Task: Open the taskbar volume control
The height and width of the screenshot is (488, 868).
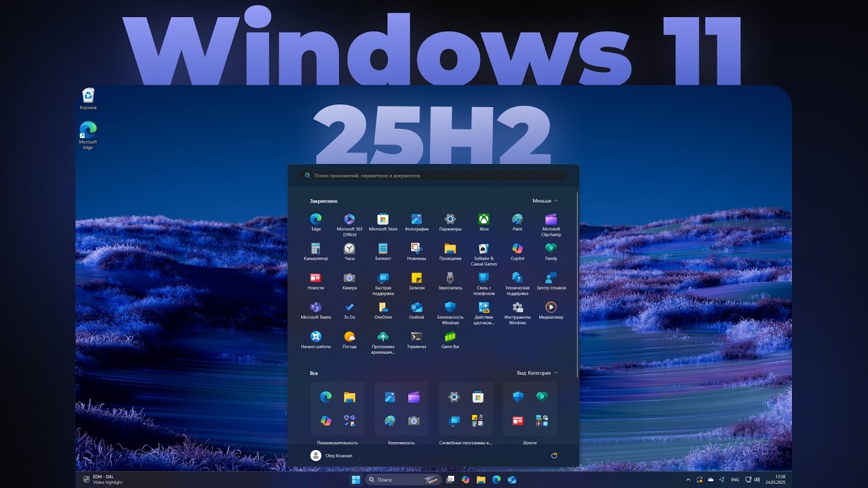Action: pos(757,480)
